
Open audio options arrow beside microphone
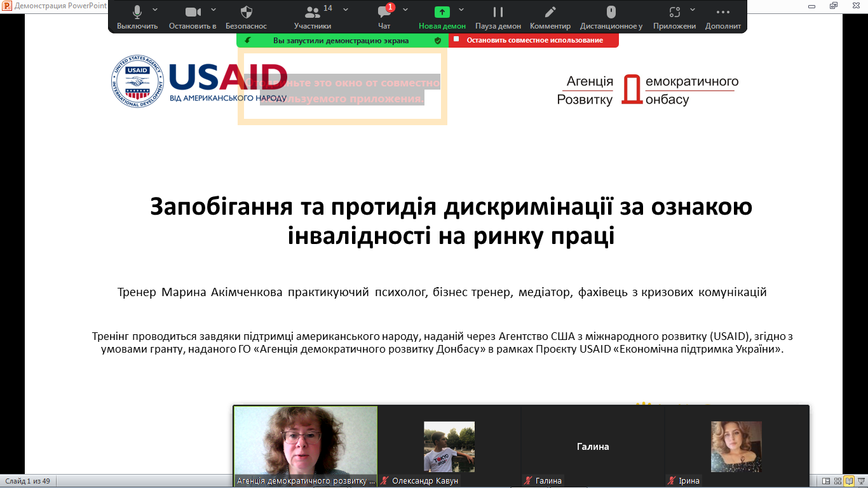(156, 10)
